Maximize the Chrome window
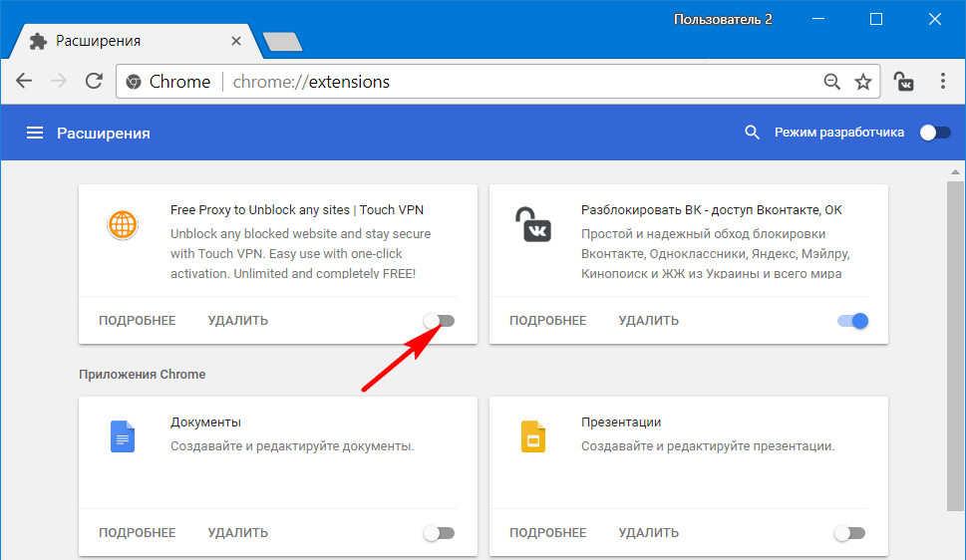This screenshot has width=966, height=560. coord(876,19)
